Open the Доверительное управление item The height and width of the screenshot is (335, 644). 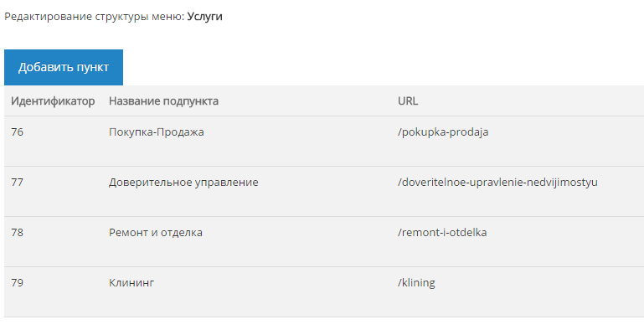click(x=183, y=183)
